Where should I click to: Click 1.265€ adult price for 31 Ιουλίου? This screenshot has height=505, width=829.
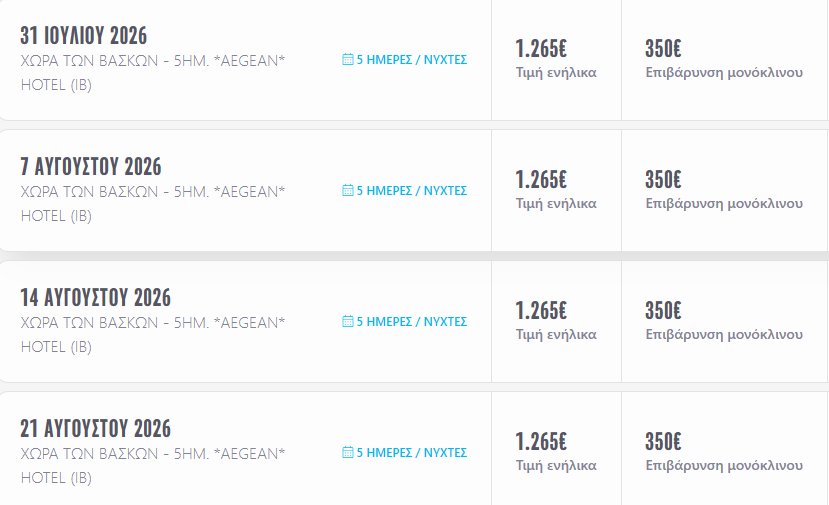(541, 49)
